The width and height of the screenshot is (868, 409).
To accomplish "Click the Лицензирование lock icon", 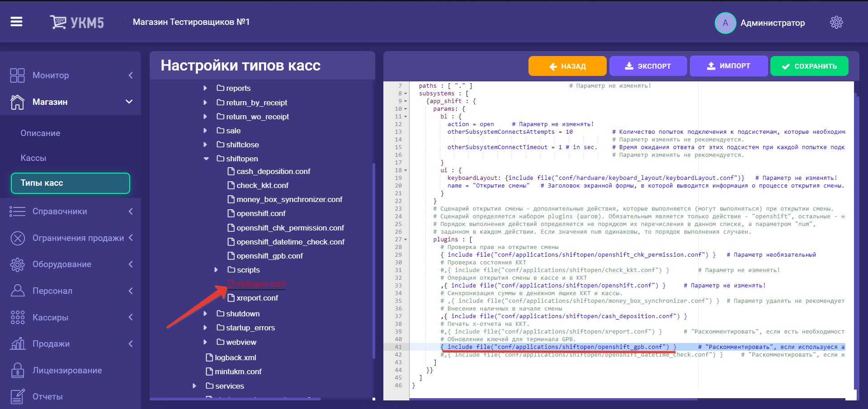I will point(18,370).
